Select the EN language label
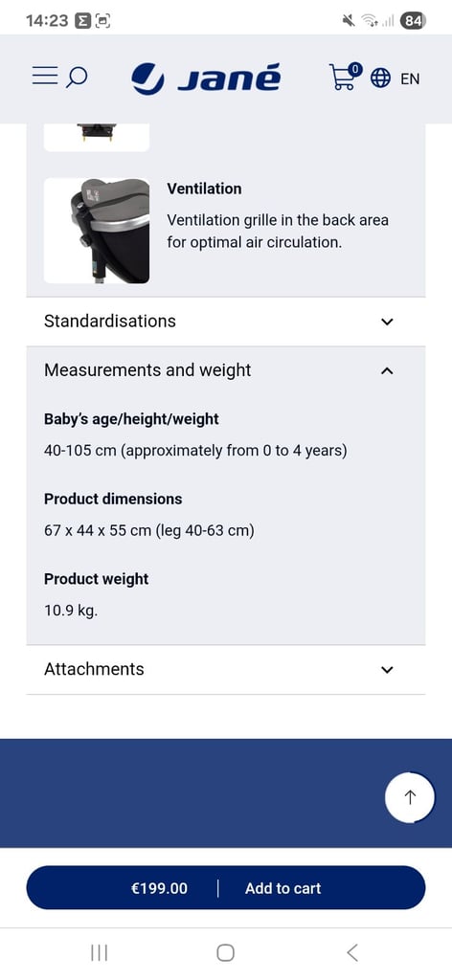The image size is (452, 980). coord(410,78)
